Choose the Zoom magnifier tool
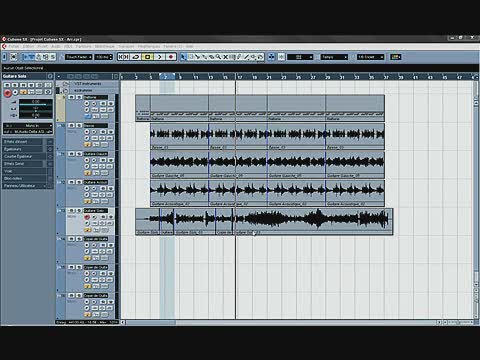The height and width of the screenshot is (360, 480). coord(218,57)
